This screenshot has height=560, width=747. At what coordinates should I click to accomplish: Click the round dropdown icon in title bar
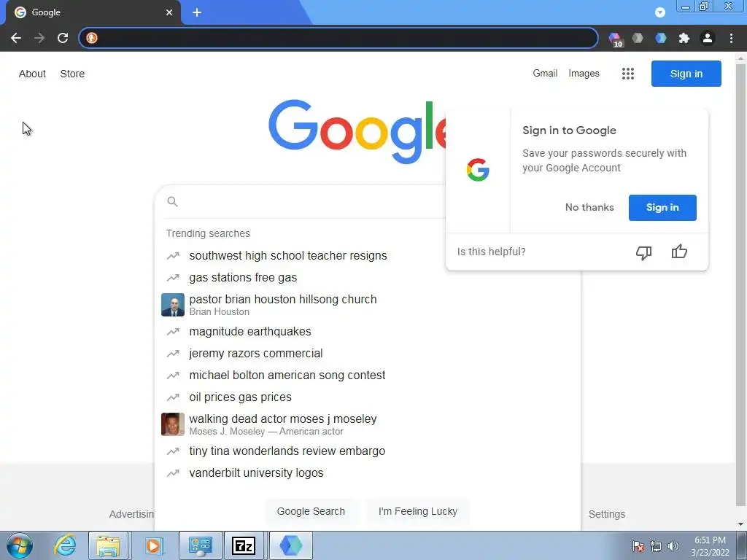point(659,12)
